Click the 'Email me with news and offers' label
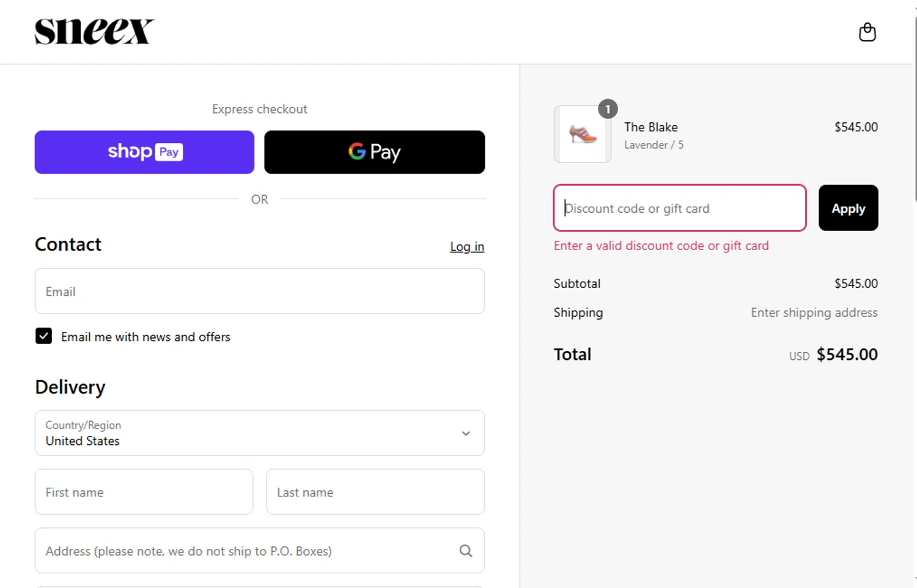The image size is (917, 588). (145, 337)
